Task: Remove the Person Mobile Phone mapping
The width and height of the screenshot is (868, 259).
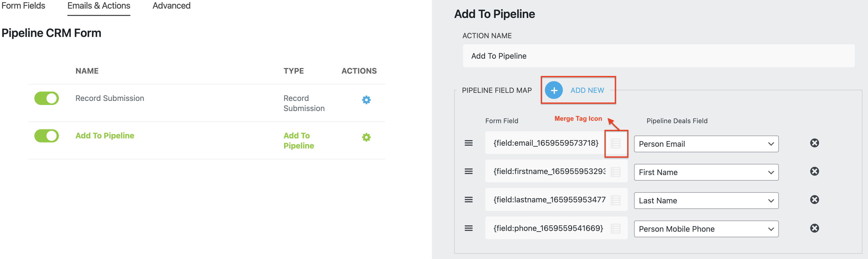Action: tap(815, 228)
